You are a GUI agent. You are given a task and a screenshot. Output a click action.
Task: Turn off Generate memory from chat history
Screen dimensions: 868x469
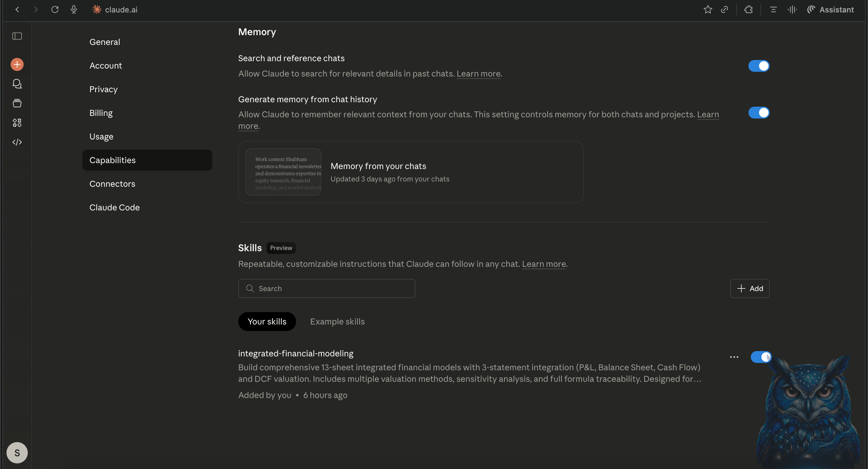point(758,113)
